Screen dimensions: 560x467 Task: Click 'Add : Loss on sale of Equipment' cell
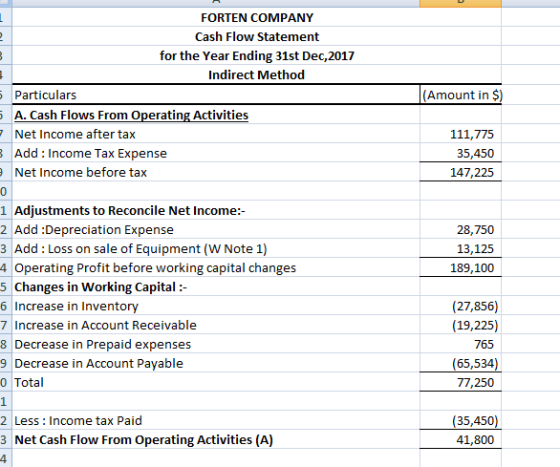216,248
